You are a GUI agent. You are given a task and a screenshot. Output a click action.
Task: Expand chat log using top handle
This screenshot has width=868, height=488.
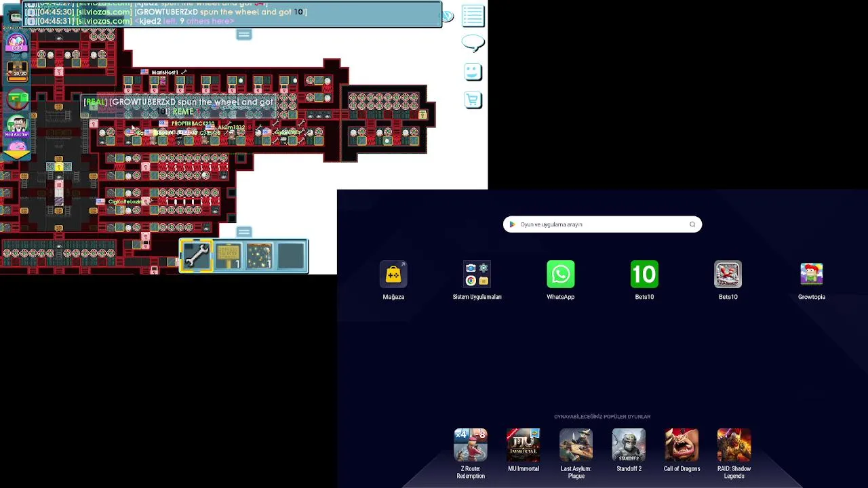pyautogui.click(x=244, y=35)
